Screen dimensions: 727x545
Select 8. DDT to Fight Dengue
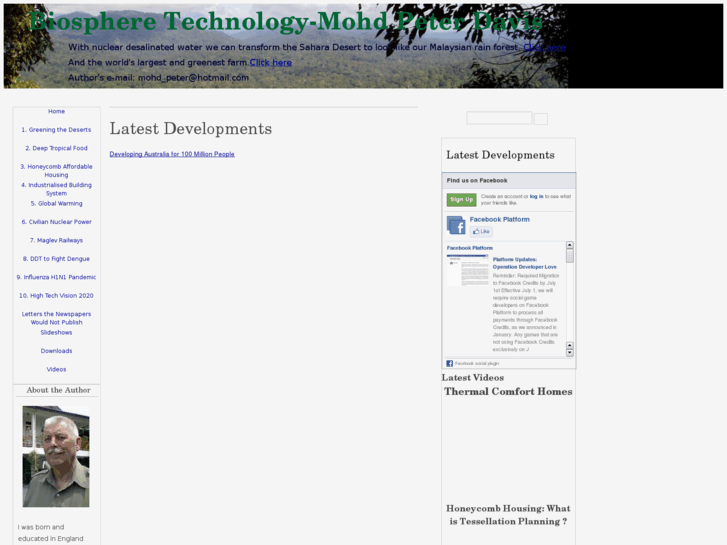pos(57,259)
